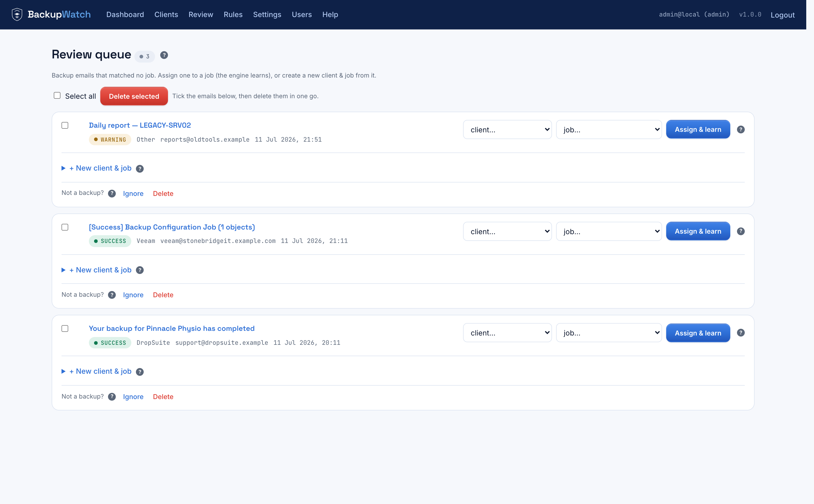Open Review in the navigation bar

pyautogui.click(x=201, y=15)
